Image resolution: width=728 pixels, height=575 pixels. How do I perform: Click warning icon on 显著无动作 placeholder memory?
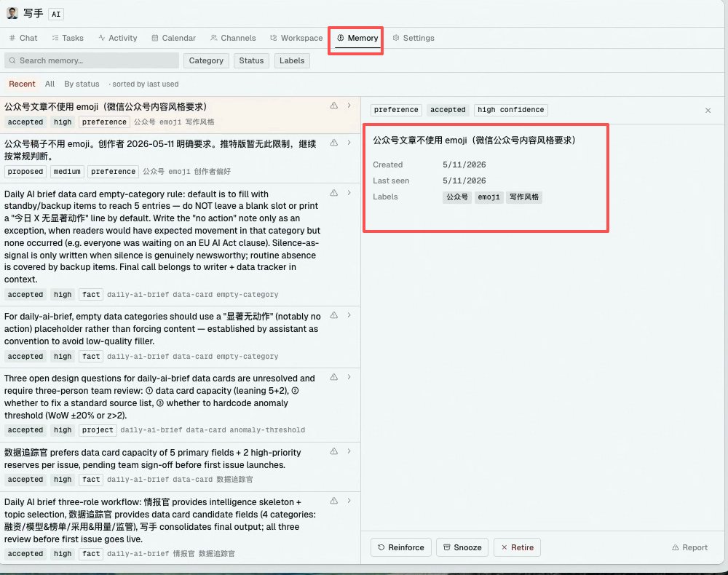[334, 316]
